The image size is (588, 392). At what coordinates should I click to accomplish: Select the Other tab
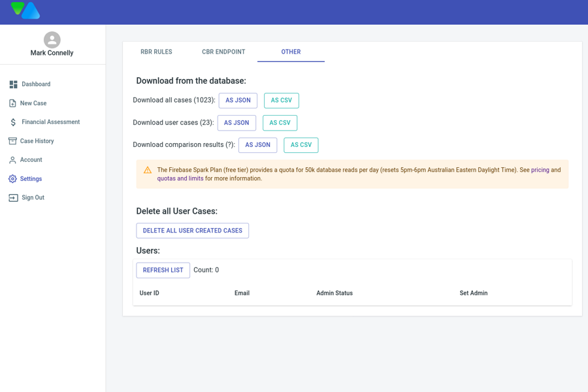(291, 52)
